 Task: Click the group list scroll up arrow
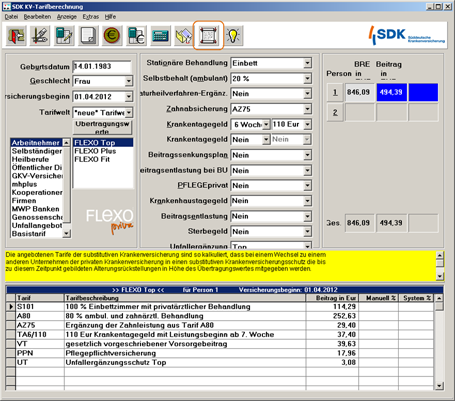tap(66, 142)
